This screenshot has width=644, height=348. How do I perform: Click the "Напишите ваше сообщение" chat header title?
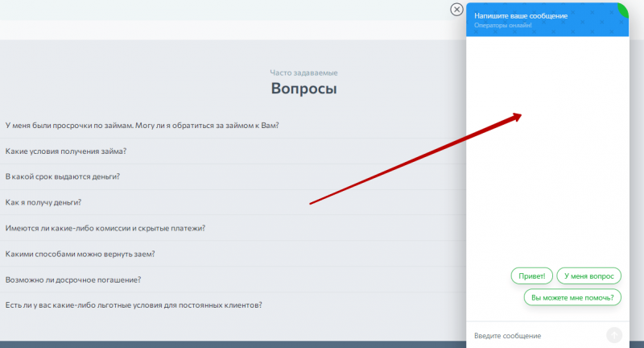521,15
